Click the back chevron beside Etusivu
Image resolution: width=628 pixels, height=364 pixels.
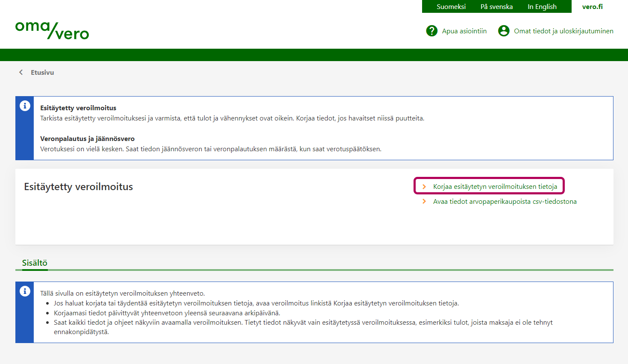click(x=21, y=72)
